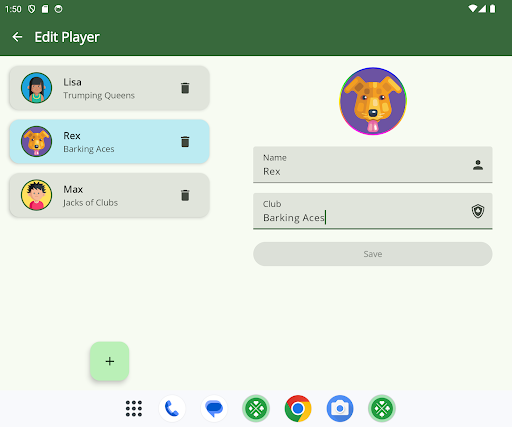Open the Messages app in dock

(x=214, y=408)
